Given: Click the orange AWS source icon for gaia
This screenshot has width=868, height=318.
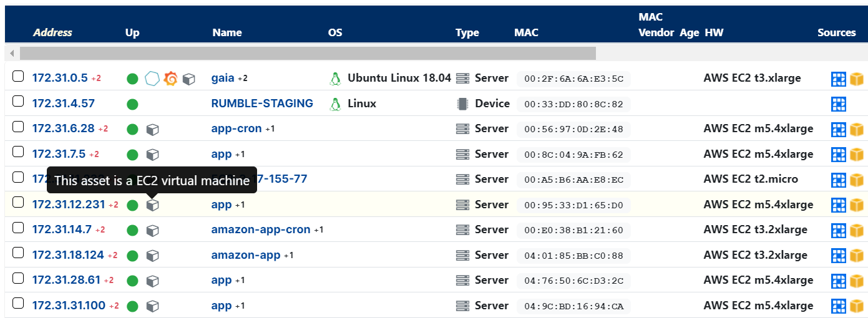Looking at the screenshot, I should [x=857, y=79].
